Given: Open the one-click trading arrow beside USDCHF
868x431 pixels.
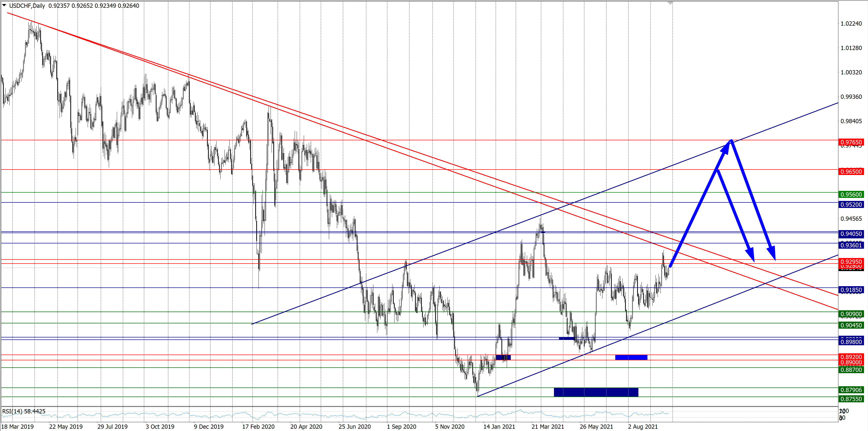Looking at the screenshot, I should 4,5.
